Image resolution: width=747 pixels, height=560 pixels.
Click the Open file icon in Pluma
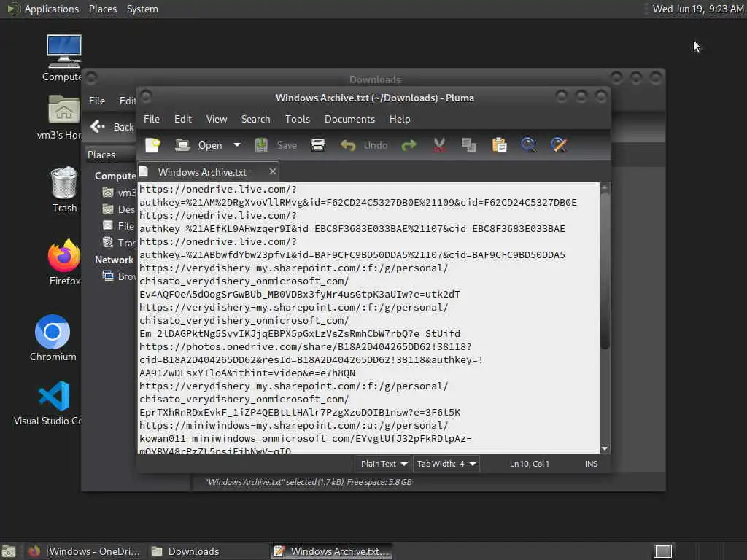182,145
